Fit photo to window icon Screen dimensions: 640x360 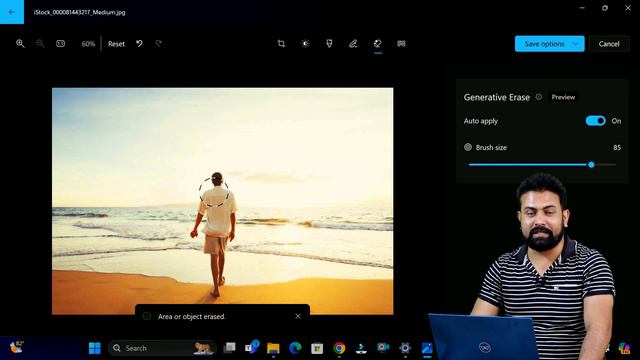[60, 44]
